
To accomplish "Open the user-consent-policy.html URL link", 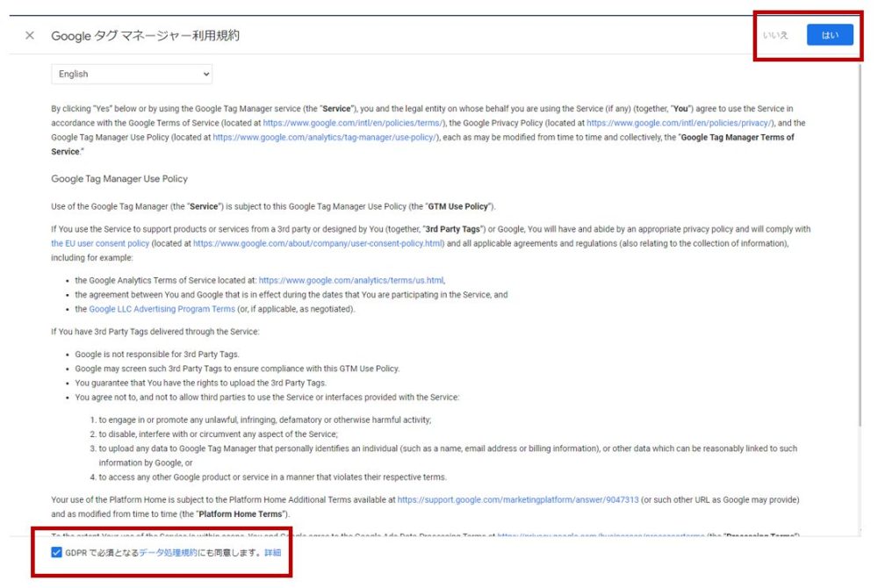I will [318, 243].
